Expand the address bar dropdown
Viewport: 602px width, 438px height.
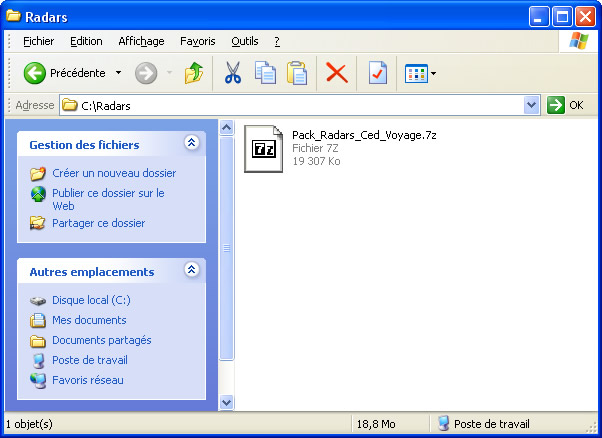pyautogui.click(x=531, y=105)
